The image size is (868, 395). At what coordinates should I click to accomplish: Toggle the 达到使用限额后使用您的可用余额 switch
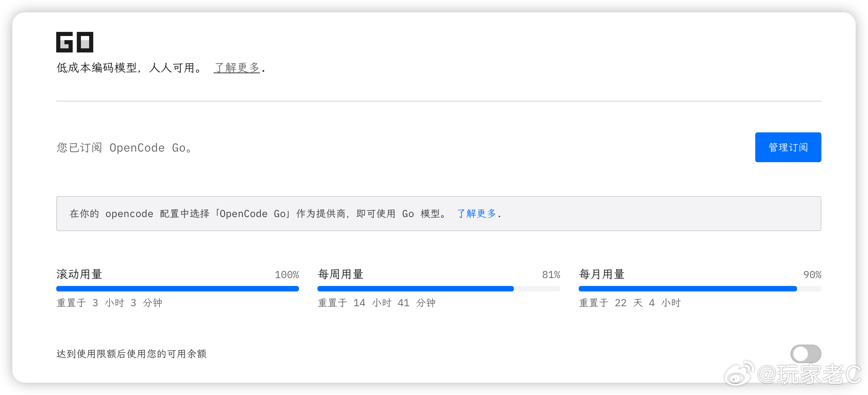click(806, 354)
